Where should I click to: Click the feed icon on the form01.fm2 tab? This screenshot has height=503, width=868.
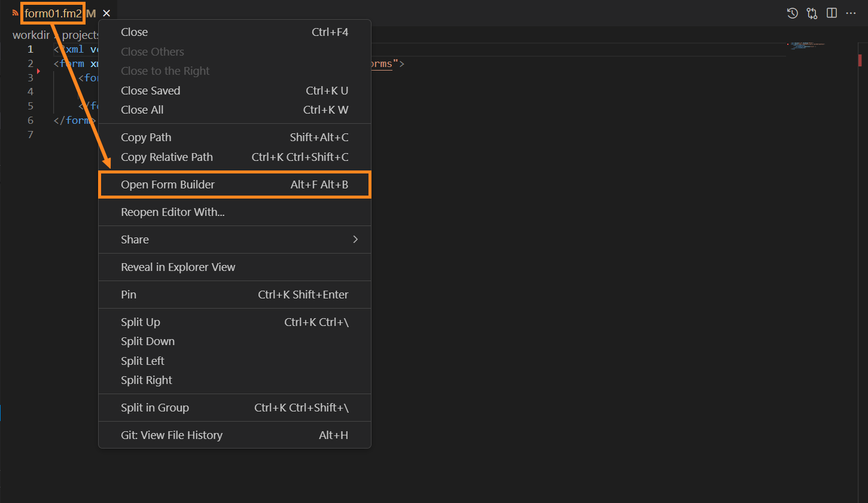15,13
